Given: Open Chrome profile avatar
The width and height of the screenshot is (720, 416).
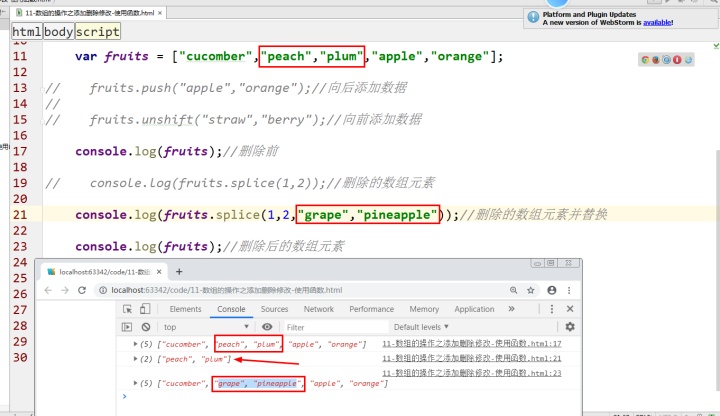Looking at the screenshot, I should (551, 290).
